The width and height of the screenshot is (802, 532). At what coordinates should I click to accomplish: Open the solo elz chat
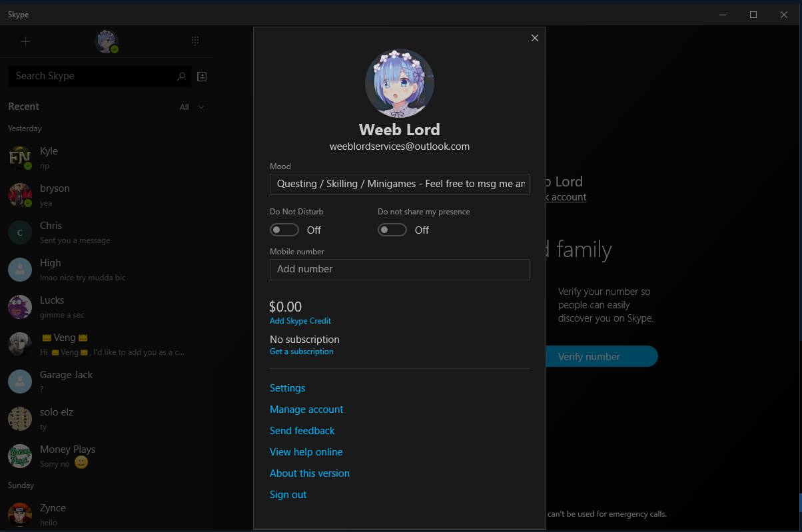[x=107, y=419]
